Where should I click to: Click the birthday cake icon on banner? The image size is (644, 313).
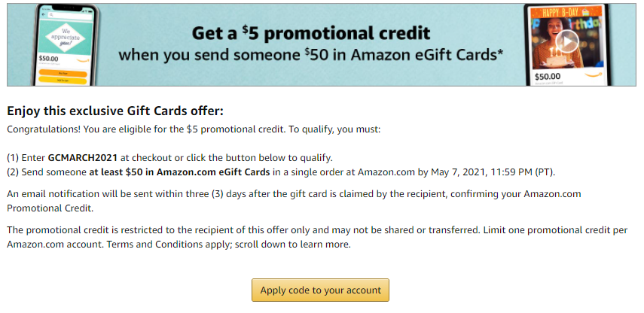586,12
